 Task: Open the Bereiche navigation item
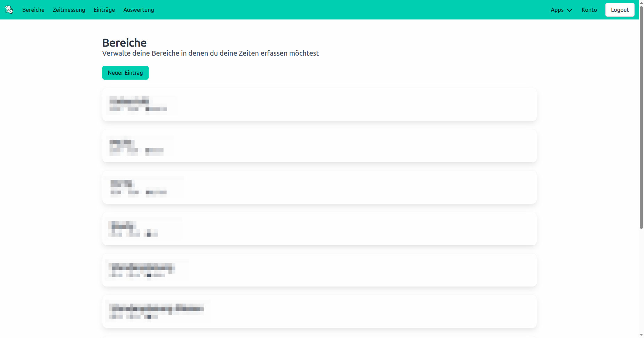pos(33,10)
